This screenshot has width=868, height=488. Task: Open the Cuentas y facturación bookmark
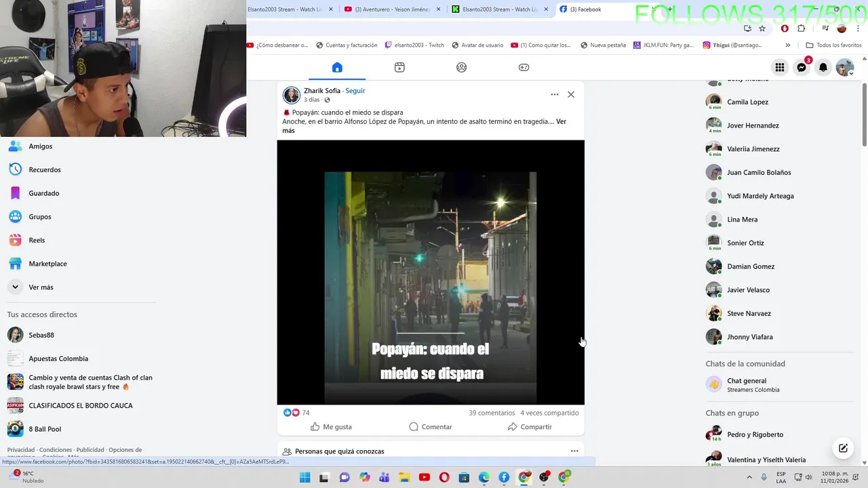tap(346, 45)
